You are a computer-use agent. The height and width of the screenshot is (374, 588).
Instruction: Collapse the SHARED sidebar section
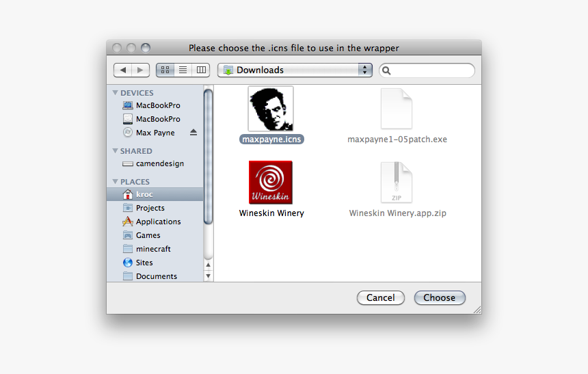click(x=115, y=151)
